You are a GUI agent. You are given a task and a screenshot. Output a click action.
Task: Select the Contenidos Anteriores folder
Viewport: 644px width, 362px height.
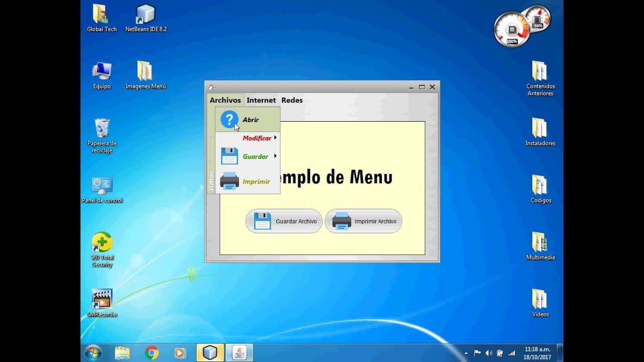point(540,78)
